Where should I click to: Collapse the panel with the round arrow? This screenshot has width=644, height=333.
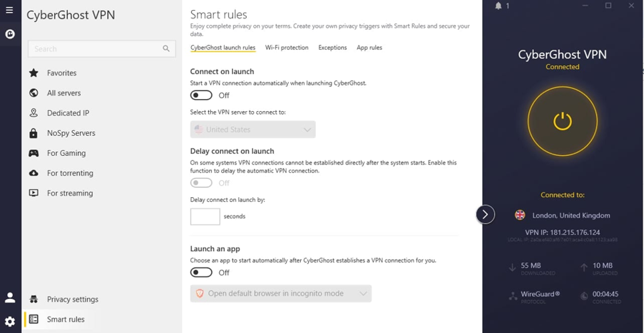(x=485, y=214)
